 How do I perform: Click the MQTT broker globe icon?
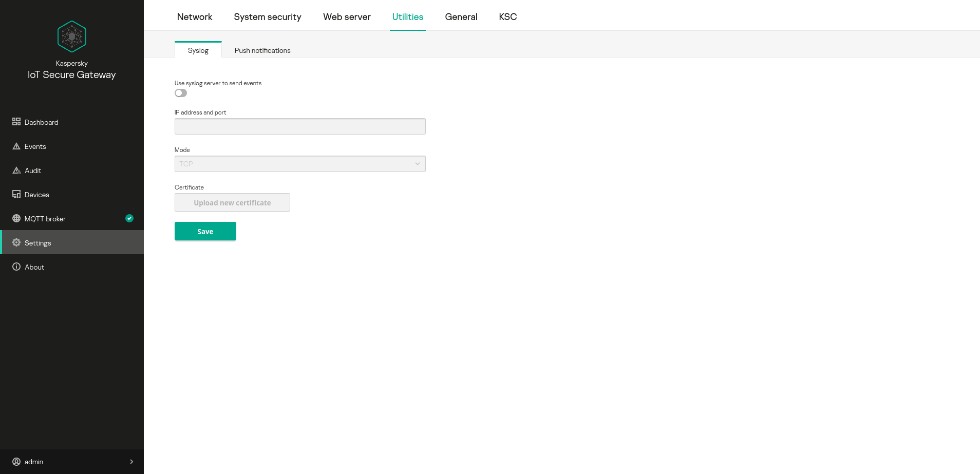point(16,218)
